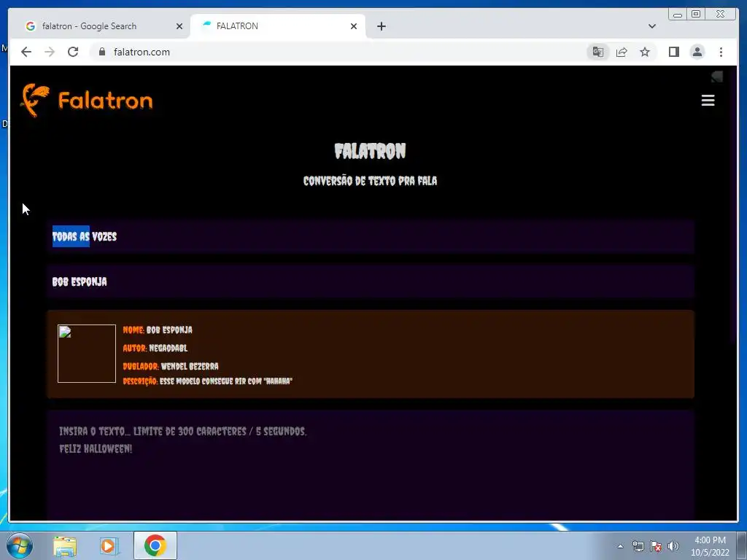Restore down the Chrome window

[696, 15]
